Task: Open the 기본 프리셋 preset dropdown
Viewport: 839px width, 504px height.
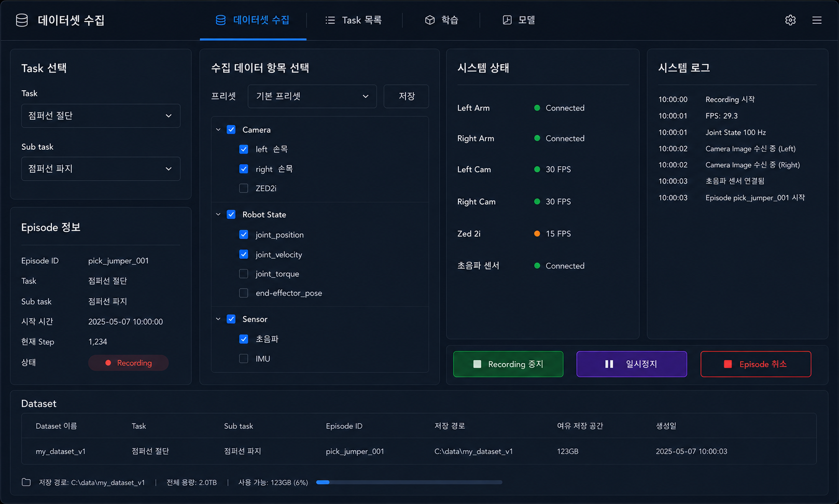Action: coord(312,96)
